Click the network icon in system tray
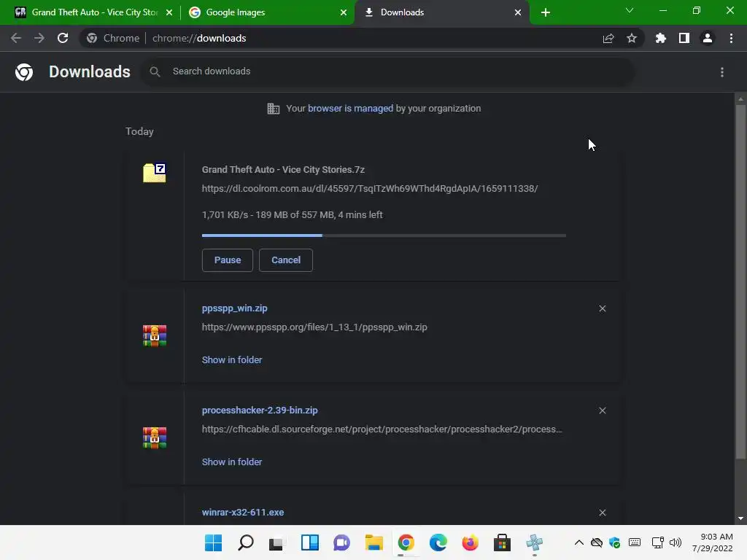 coord(658,542)
